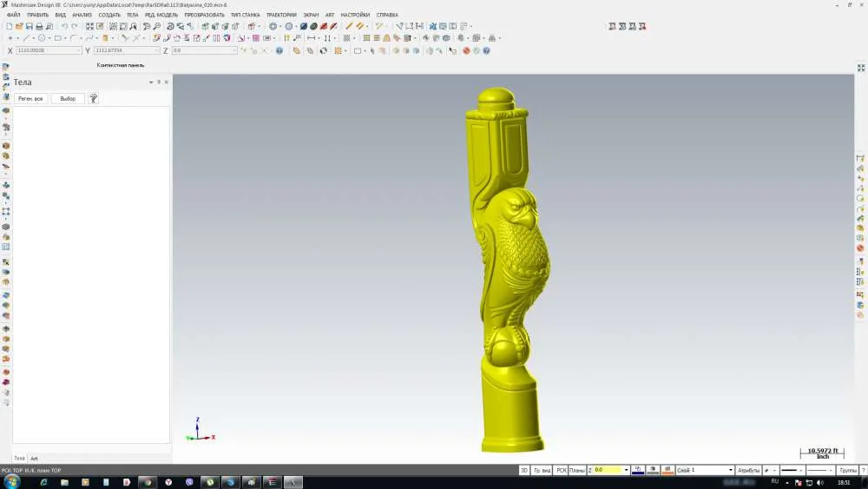Click the first of four floating toolbar icons

612,26
